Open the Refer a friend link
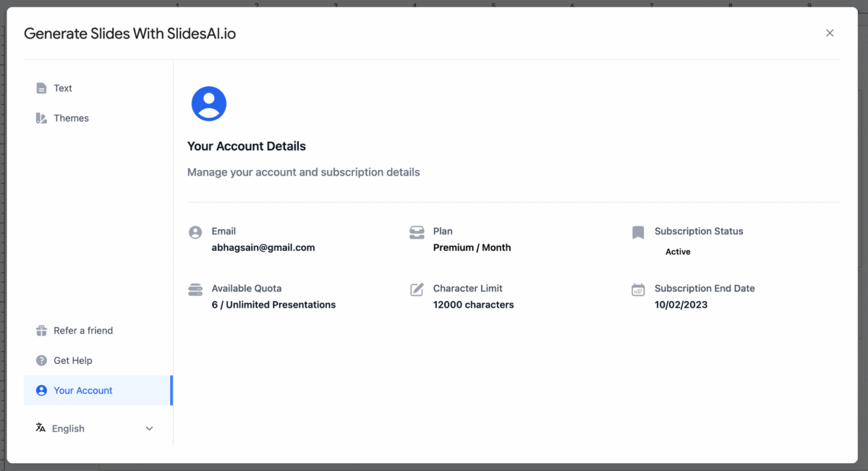 (x=83, y=331)
